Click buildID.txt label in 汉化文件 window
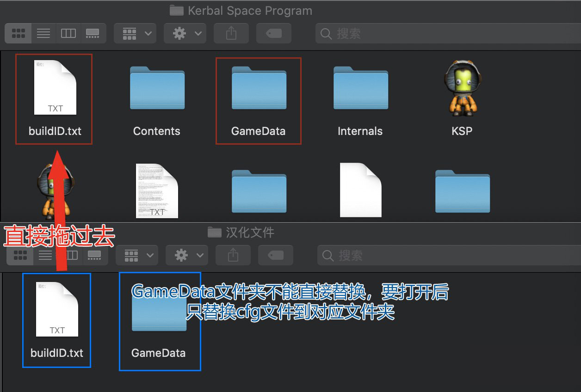The image size is (581, 392). [x=57, y=353]
